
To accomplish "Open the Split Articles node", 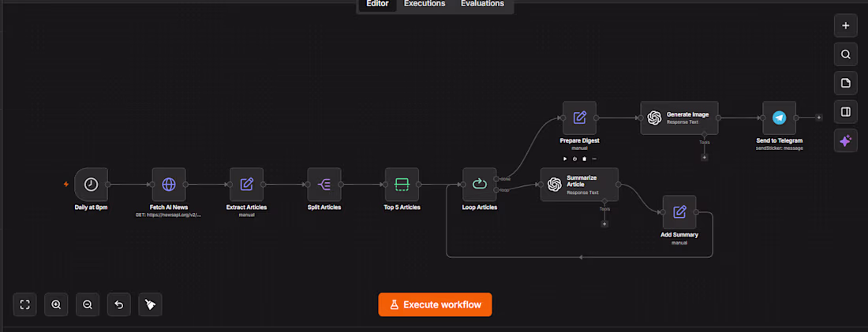I will [324, 185].
